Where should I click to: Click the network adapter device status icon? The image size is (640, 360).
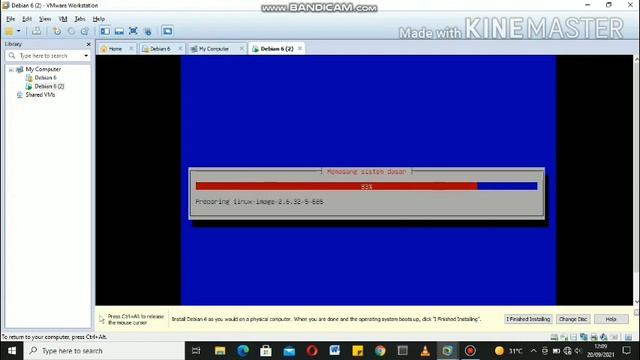584,337
